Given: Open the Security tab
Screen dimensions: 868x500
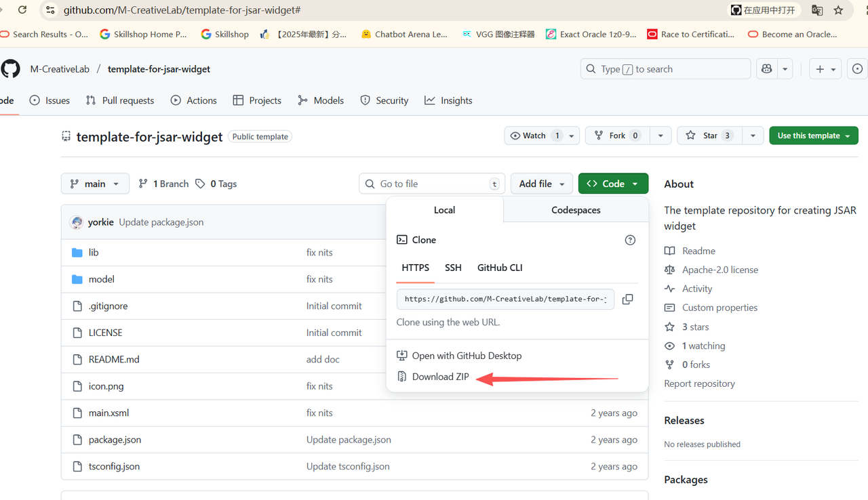Looking at the screenshot, I should pos(384,100).
